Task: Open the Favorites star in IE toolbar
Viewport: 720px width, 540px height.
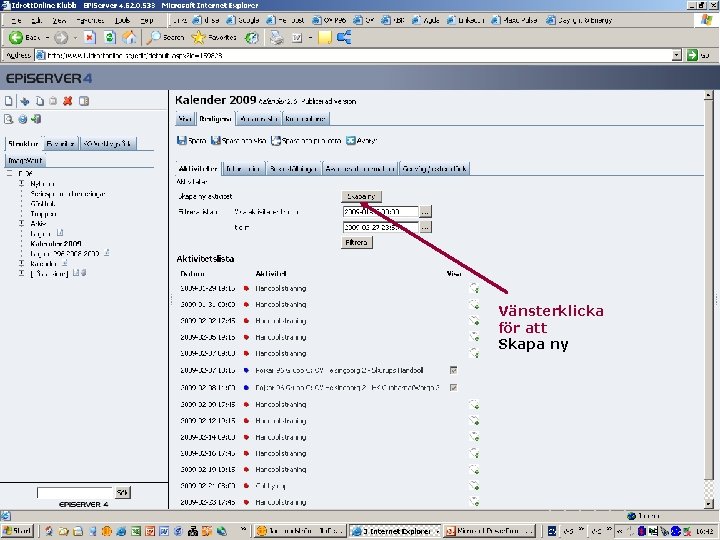Action: [x=214, y=37]
